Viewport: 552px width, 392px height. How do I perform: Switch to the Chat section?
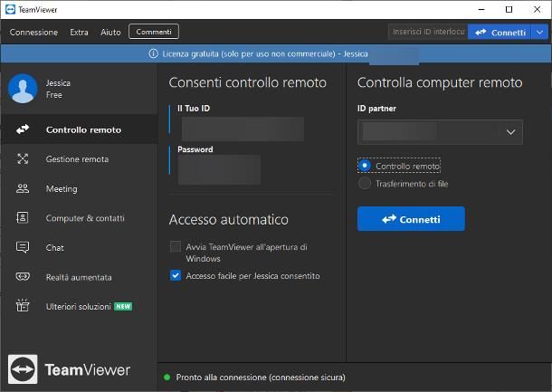(79, 247)
